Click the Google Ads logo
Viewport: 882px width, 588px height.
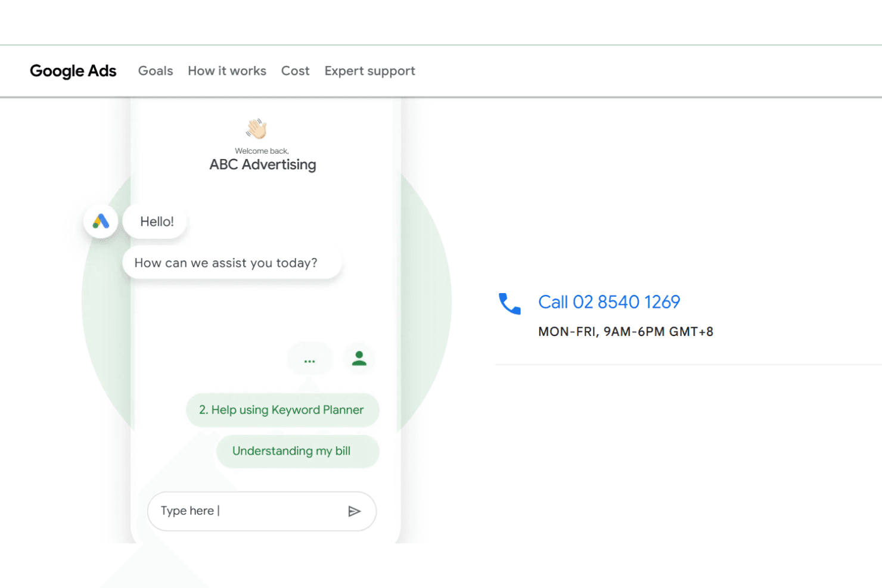(x=73, y=71)
